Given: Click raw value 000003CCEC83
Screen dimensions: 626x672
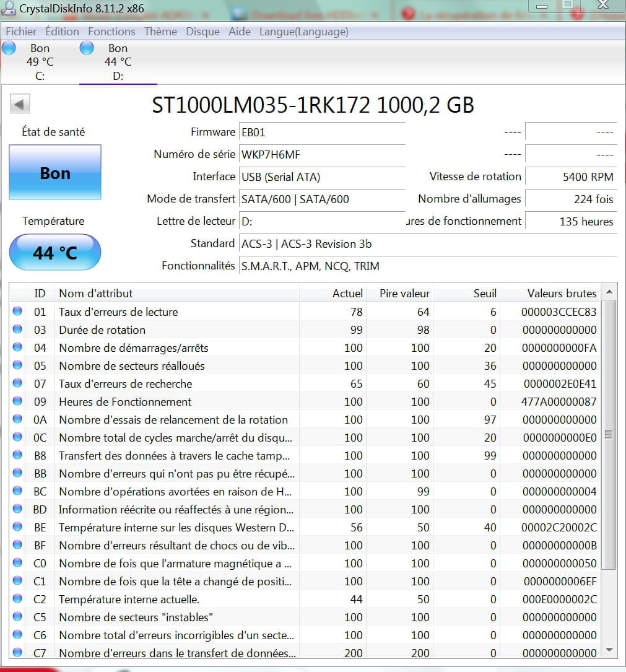Looking at the screenshot, I should click(559, 312).
